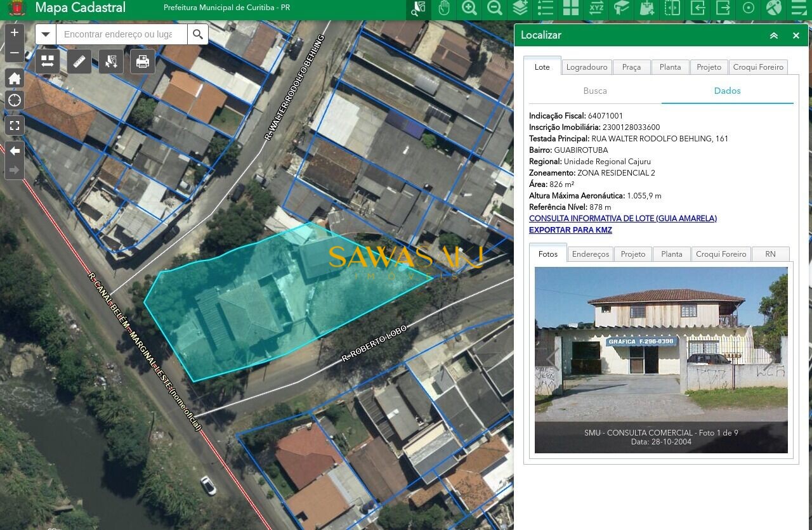
Task: Zoom in with the plus button
Action: pos(15,32)
